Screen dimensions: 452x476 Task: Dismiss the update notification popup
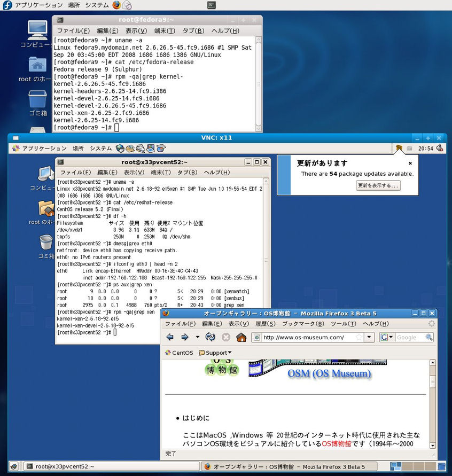410,163
